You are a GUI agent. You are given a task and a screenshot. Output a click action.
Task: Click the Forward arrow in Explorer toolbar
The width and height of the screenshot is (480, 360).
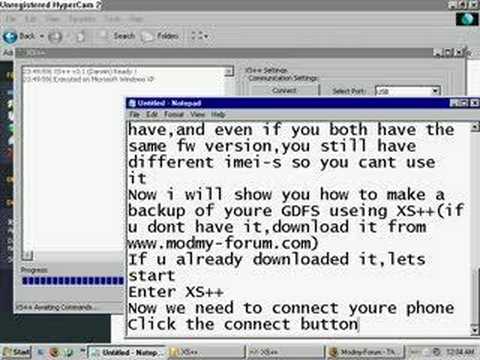55,36
